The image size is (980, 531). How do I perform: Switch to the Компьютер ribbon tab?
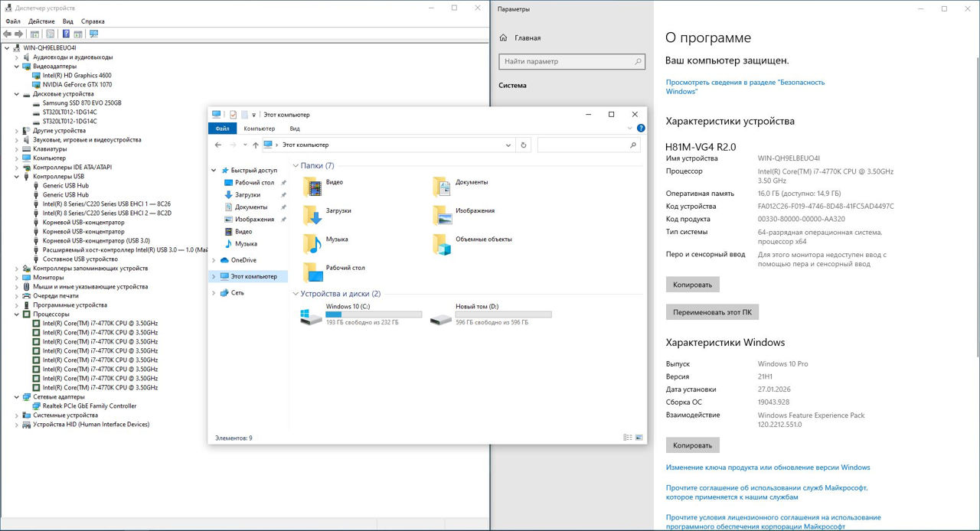coord(259,129)
